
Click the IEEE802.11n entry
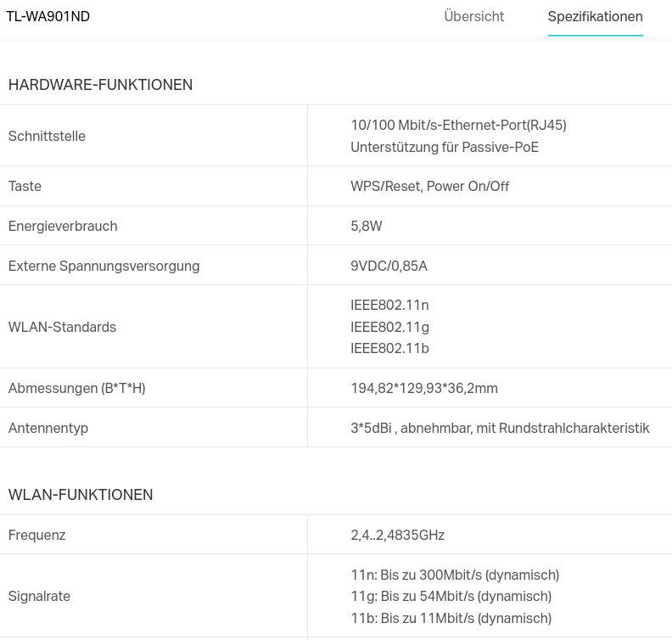point(389,305)
